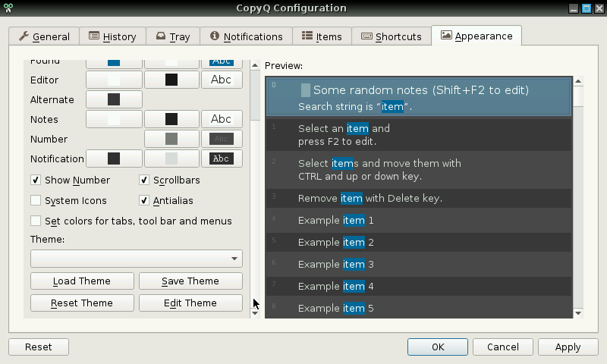Change the Notification background color swatch
The height and width of the screenshot is (364, 607).
tap(114, 158)
